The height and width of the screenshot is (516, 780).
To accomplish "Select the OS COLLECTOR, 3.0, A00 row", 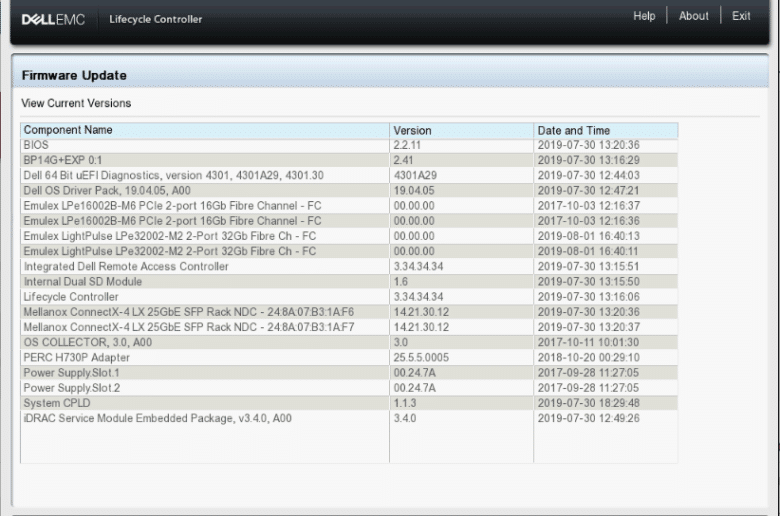I will (349, 342).
